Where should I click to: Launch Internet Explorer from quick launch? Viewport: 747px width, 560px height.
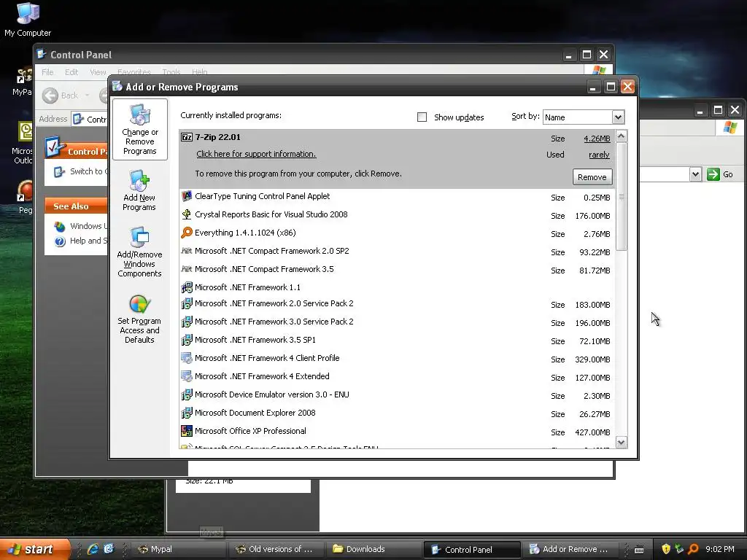point(93,549)
